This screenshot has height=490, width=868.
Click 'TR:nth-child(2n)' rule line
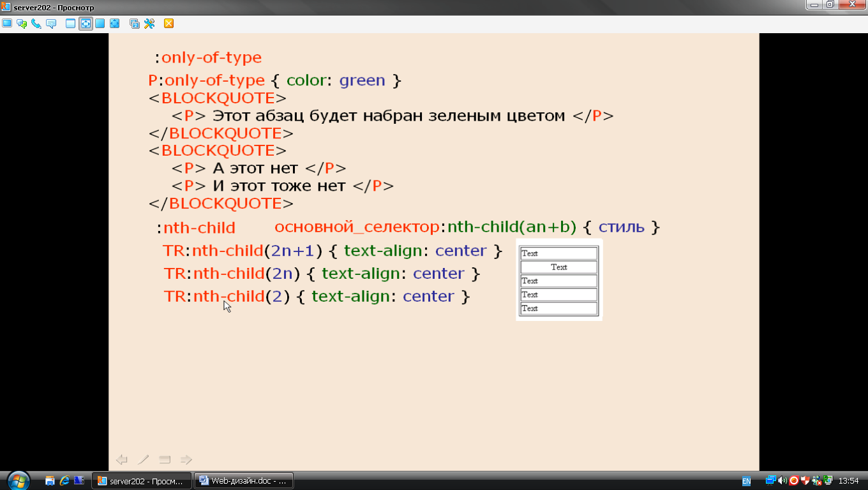322,274
